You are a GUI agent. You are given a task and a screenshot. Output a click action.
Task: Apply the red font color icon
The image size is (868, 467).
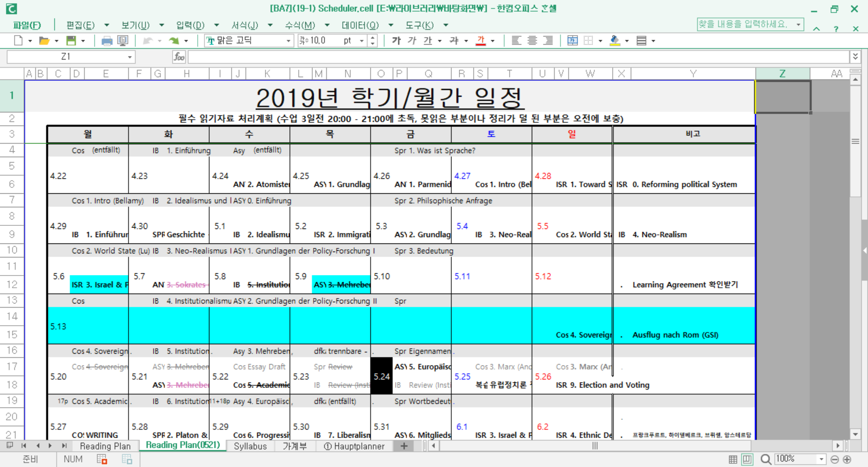(481, 41)
